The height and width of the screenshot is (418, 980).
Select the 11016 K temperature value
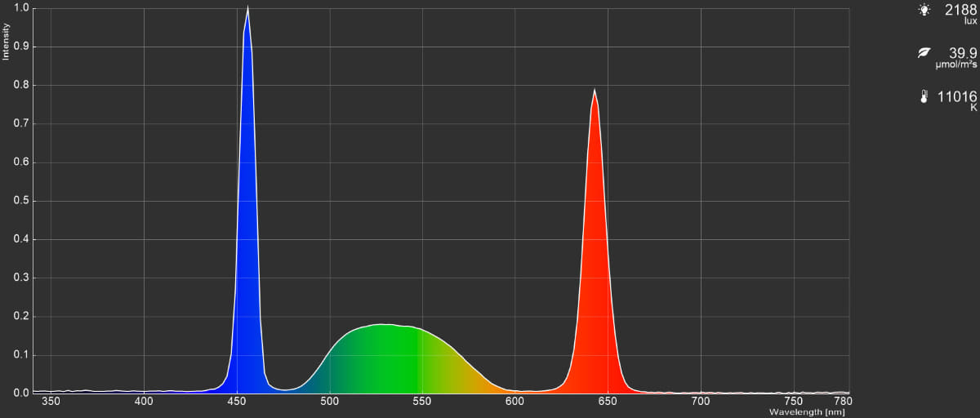[x=957, y=96]
